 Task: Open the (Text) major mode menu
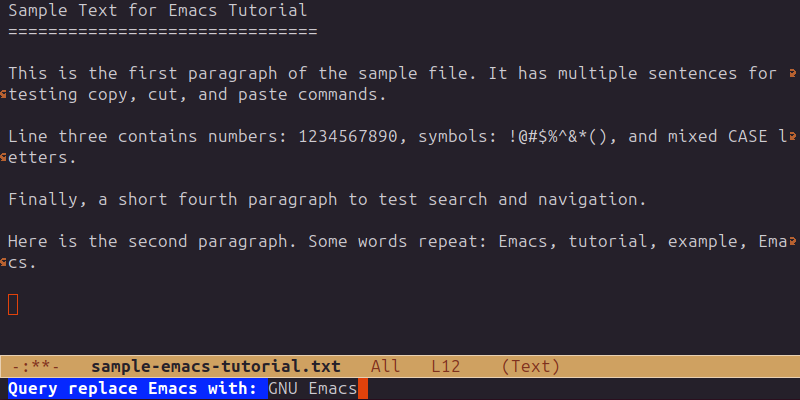(531, 367)
